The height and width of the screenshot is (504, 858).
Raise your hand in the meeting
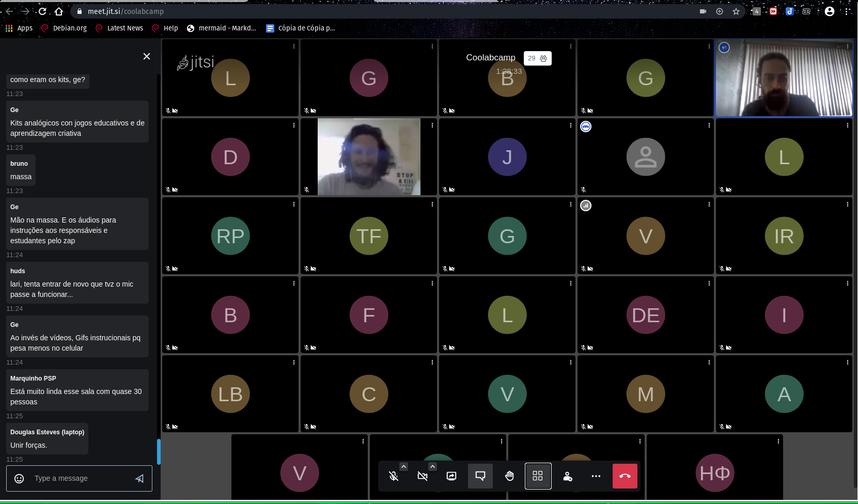pyautogui.click(x=509, y=476)
